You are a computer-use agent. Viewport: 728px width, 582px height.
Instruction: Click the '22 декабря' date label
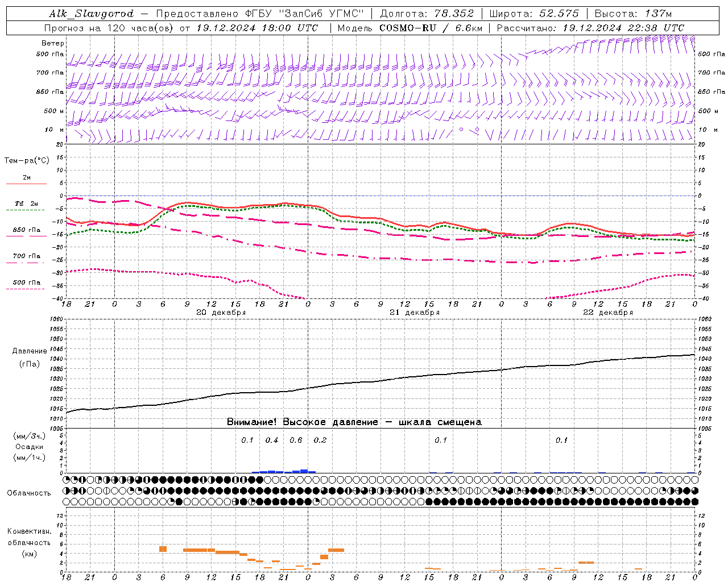[608, 313]
